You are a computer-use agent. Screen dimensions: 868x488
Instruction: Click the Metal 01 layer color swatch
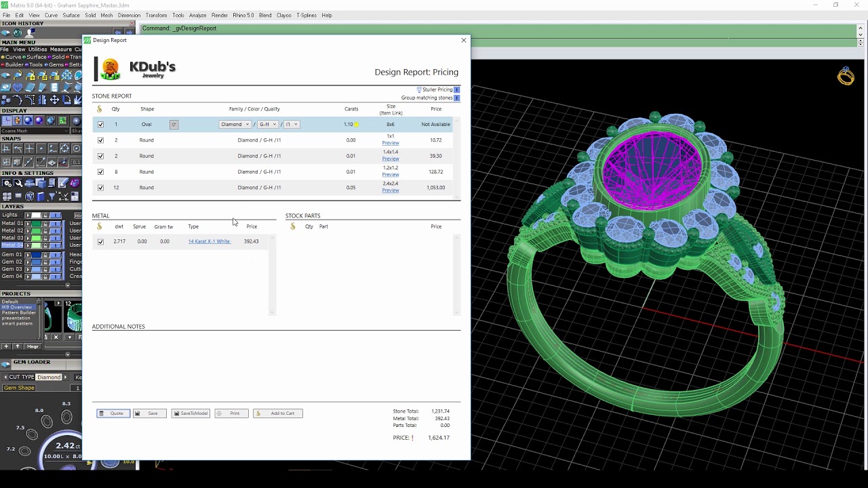(36, 224)
